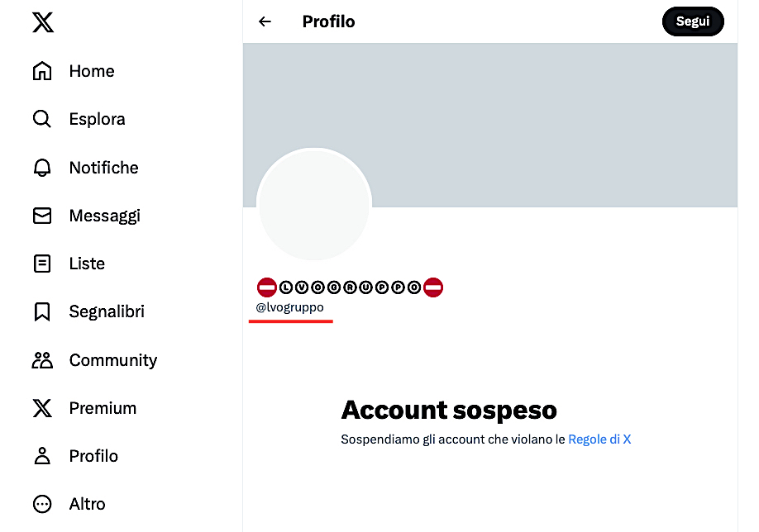The width and height of the screenshot is (759, 532).
Task: Click the X logo at top left
Action: pos(43,22)
